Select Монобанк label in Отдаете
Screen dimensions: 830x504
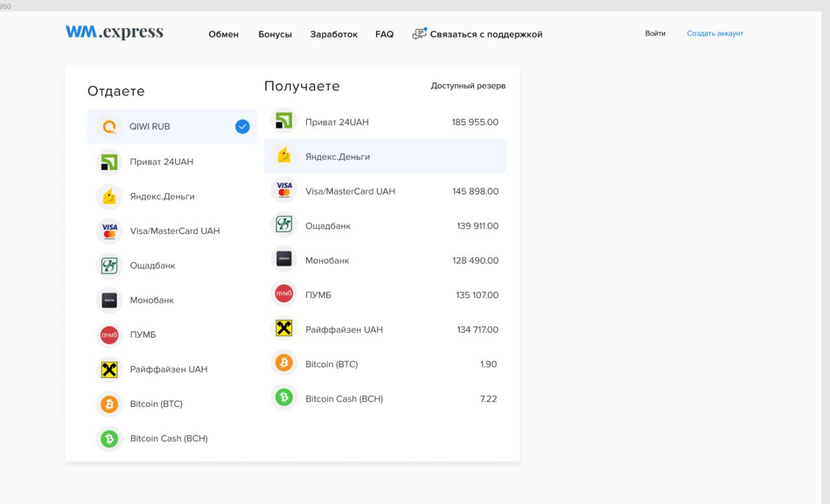[152, 300]
